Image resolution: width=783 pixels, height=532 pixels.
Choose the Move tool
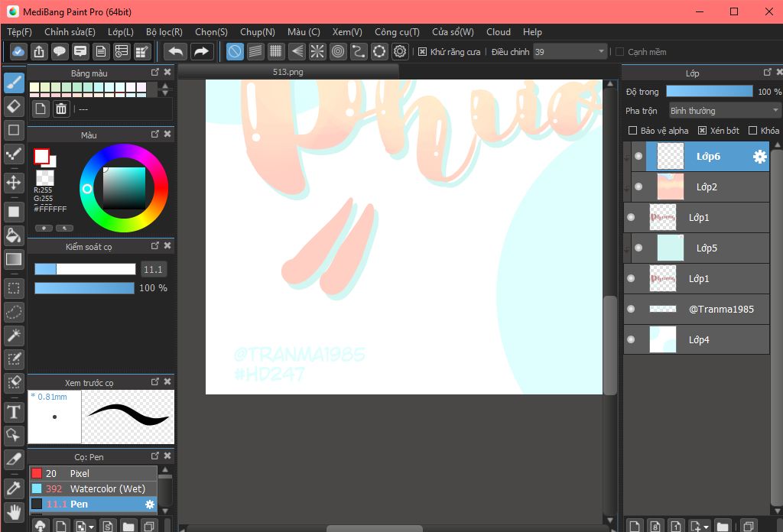pos(14,183)
